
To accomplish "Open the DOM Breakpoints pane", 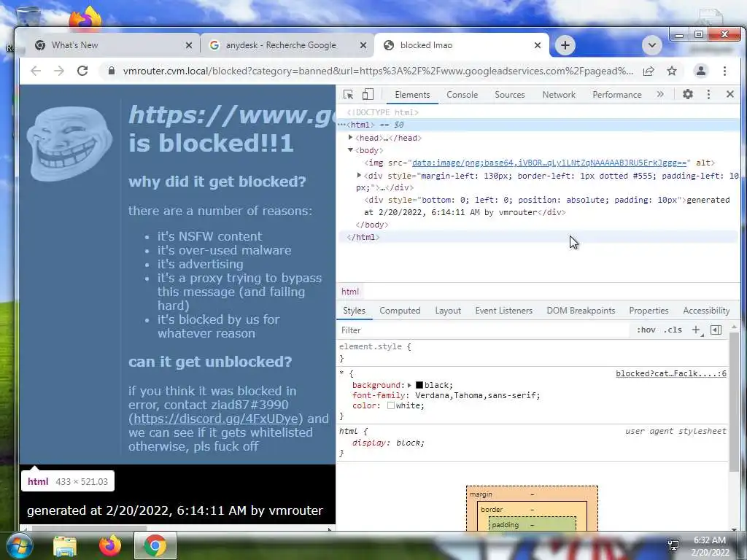I will [581, 311].
